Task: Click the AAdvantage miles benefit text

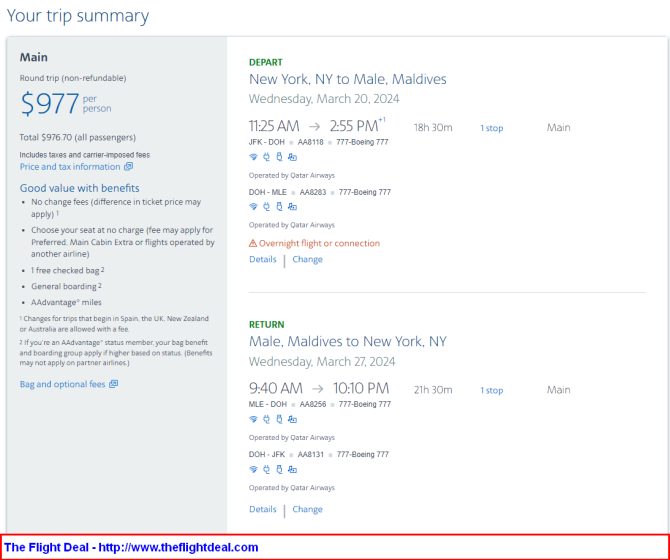Action: 66,302
